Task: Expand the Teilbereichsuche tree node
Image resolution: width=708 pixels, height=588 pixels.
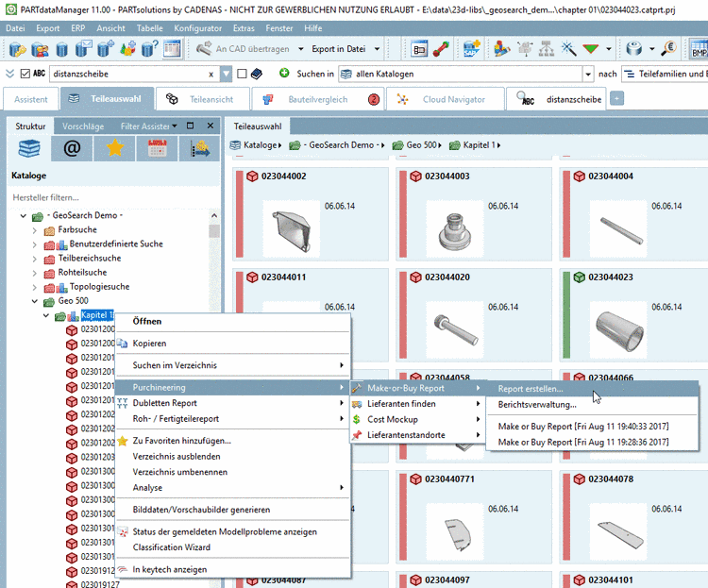Action: (x=35, y=260)
